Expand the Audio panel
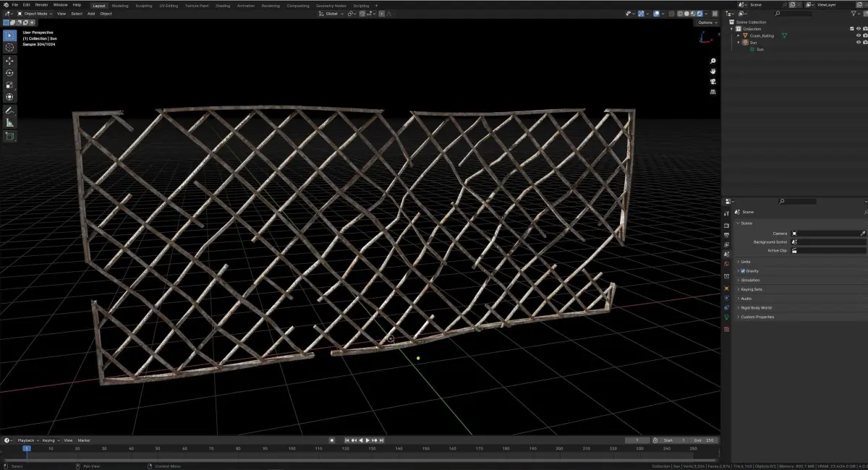The width and height of the screenshot is (868, 470). (x=800, y=299)
